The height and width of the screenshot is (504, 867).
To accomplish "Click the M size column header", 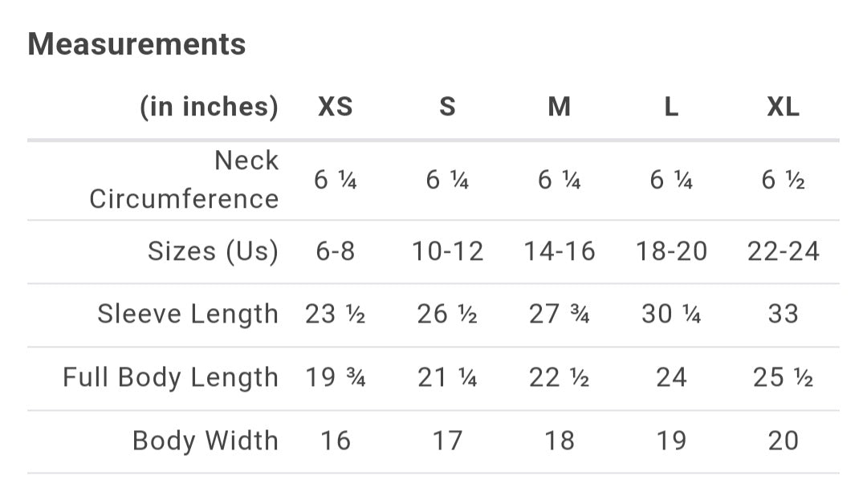I will pyautogui.click(x=559, y=107).
